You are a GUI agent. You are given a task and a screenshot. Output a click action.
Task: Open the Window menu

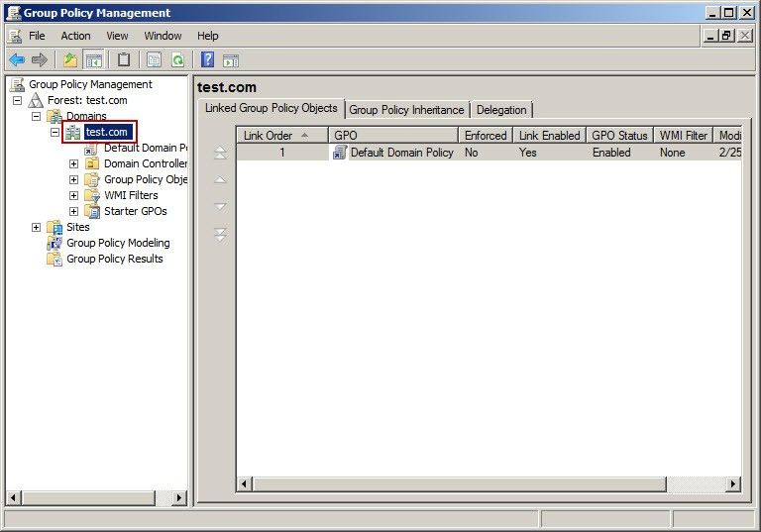[163, 36]
